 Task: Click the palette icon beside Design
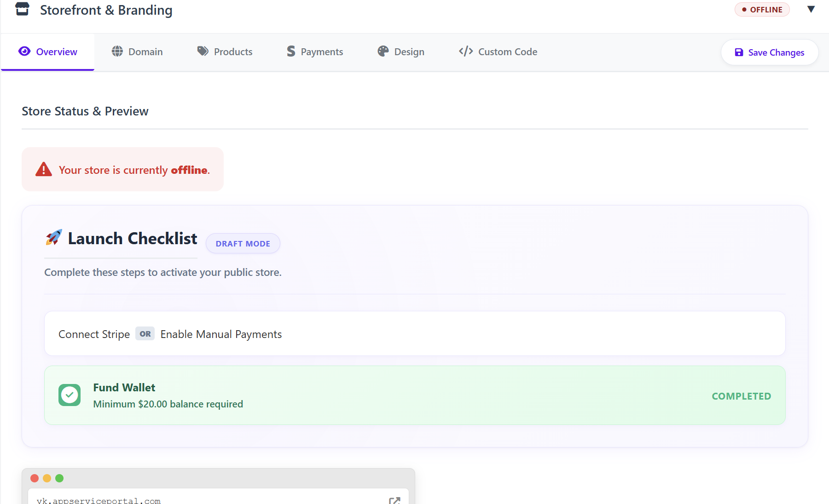(x=383, y=52)
